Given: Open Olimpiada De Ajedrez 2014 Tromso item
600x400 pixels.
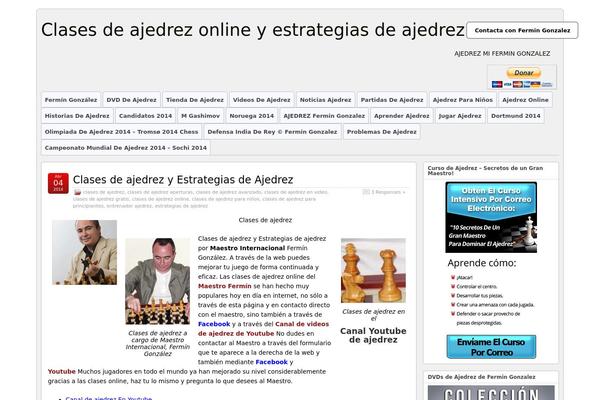Looking at the screenshot, I should click(121, 132).
